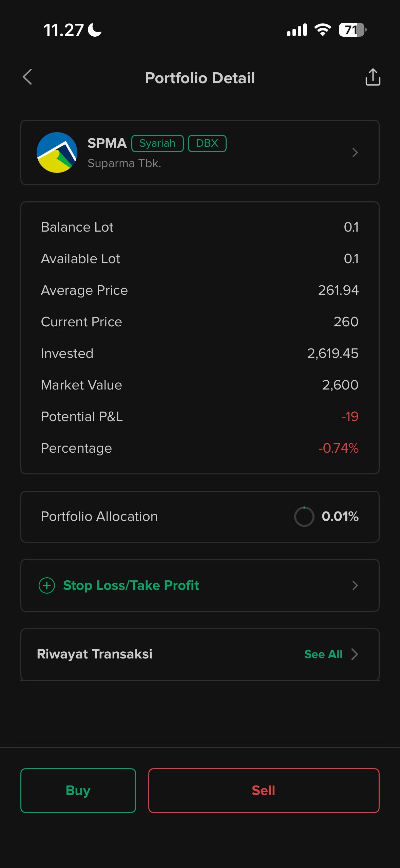The height and width of the screenshot is (868, 400).
Task: Tap the Syariah tag badge
Action: [157, 143]
